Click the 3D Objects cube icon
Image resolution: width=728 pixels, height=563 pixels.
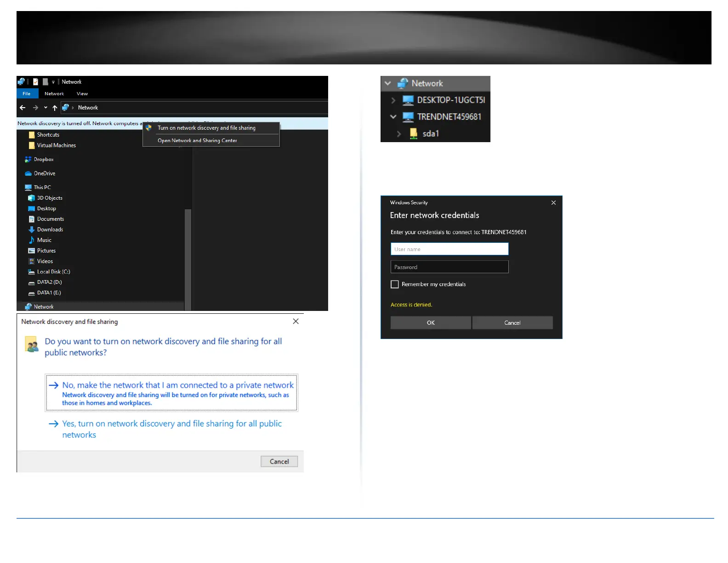32,198
